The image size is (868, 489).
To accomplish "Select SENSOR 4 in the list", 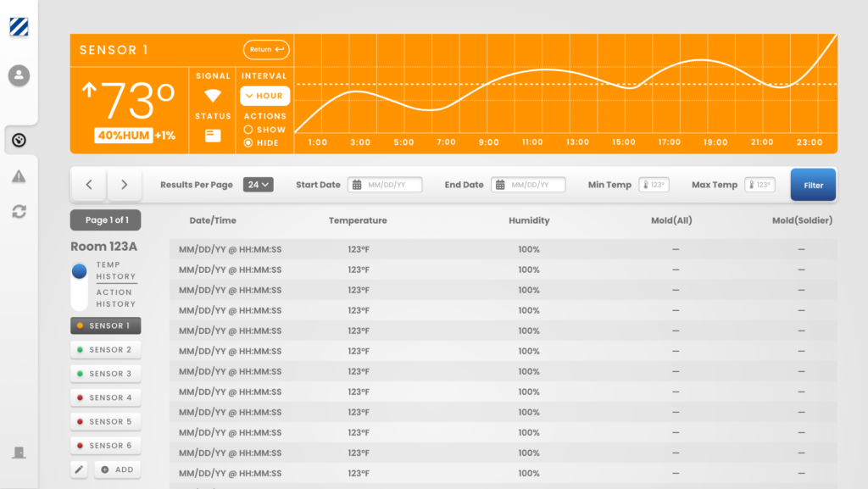I will click(105, 397).
